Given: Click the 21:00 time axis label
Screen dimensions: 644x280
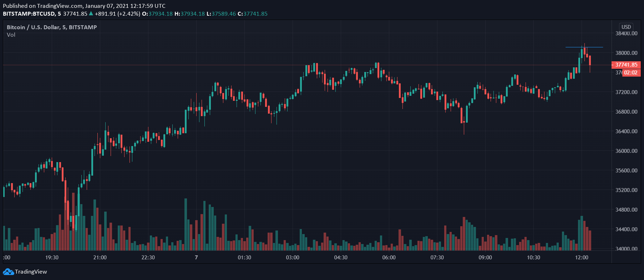Looking at the screenshot, I should click(100, 258).
